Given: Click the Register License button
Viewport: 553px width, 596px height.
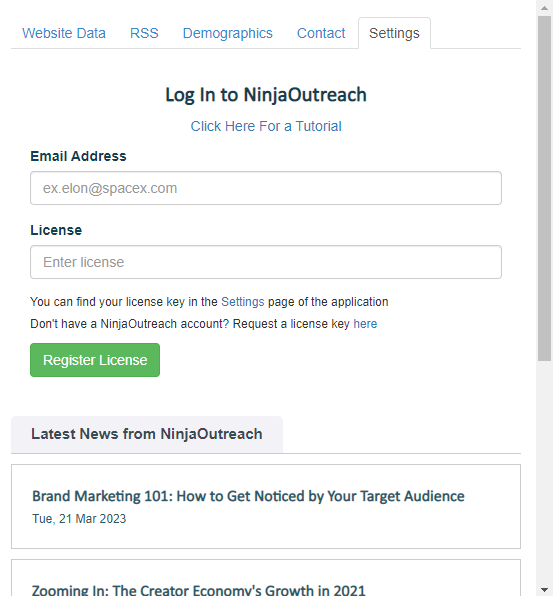Looking at the screenshot, I should 95,360.
